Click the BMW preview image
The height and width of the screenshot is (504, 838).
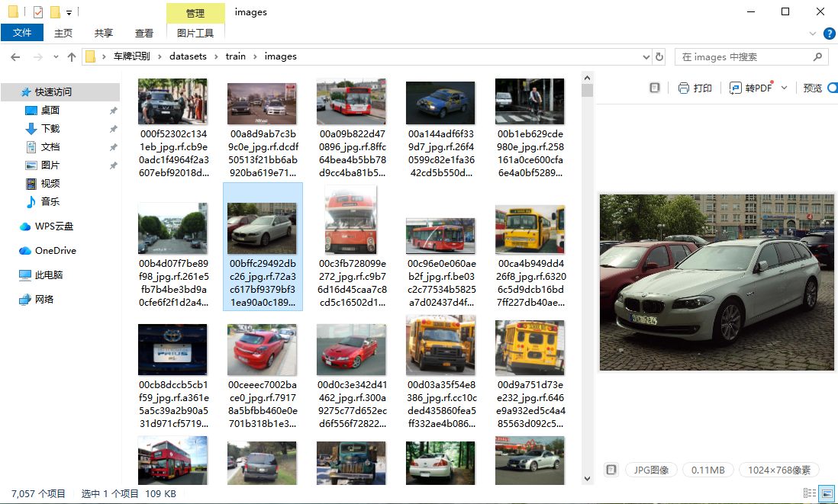click(x=717, y=282)
